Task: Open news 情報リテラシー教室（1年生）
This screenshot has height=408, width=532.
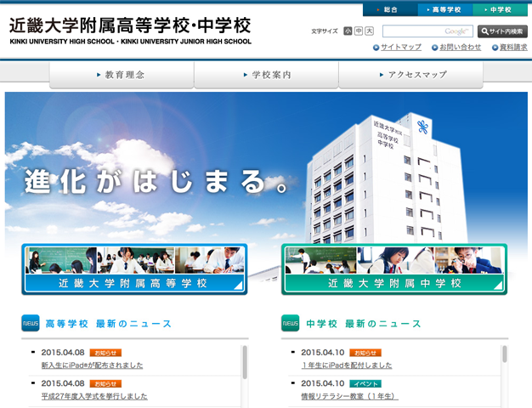Action: [349, 396]
